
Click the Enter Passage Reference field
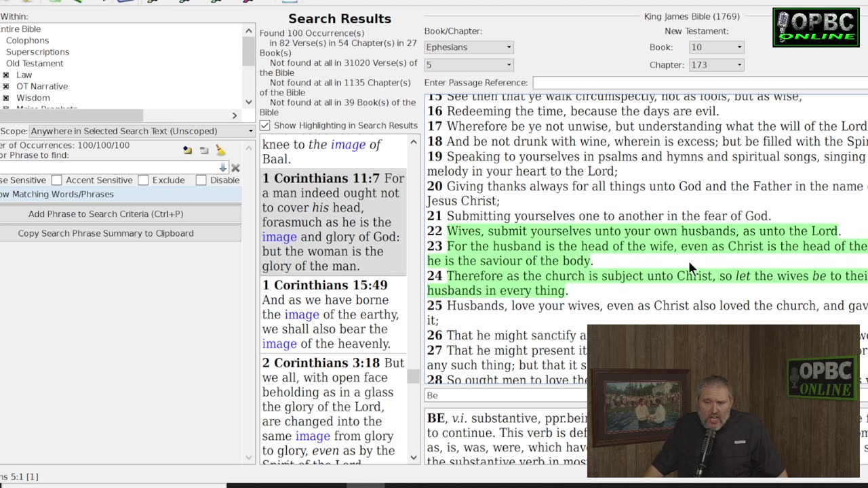(x=700, y=83)
